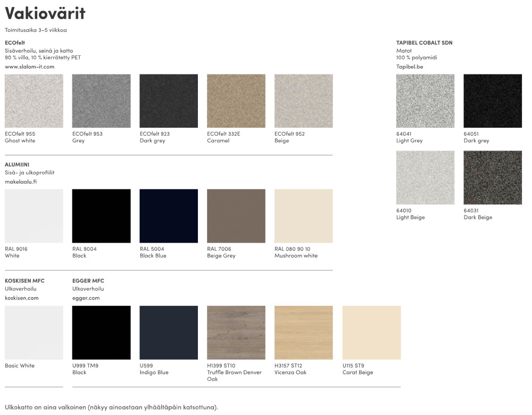Choose the H1399 ST10 Truffle Brown Denver Oak swatch
This screenshot has width=532, height=415.
click(236, 333)
